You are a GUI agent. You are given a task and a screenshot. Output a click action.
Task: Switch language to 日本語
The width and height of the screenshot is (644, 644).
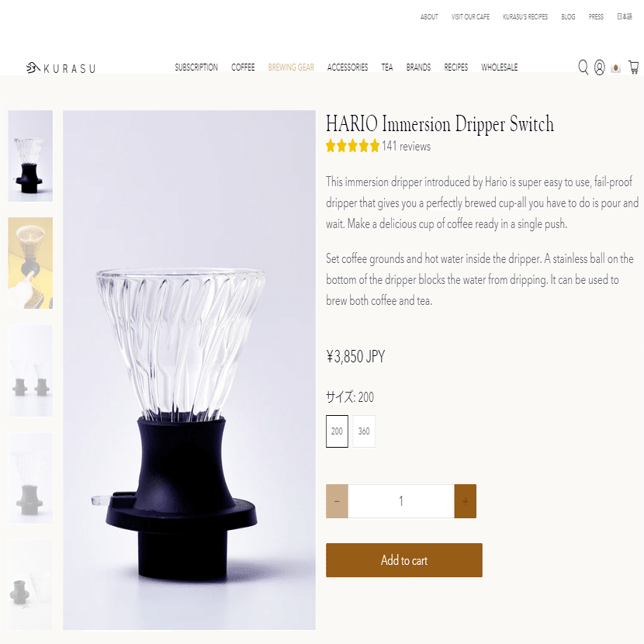tap(625, 16)
